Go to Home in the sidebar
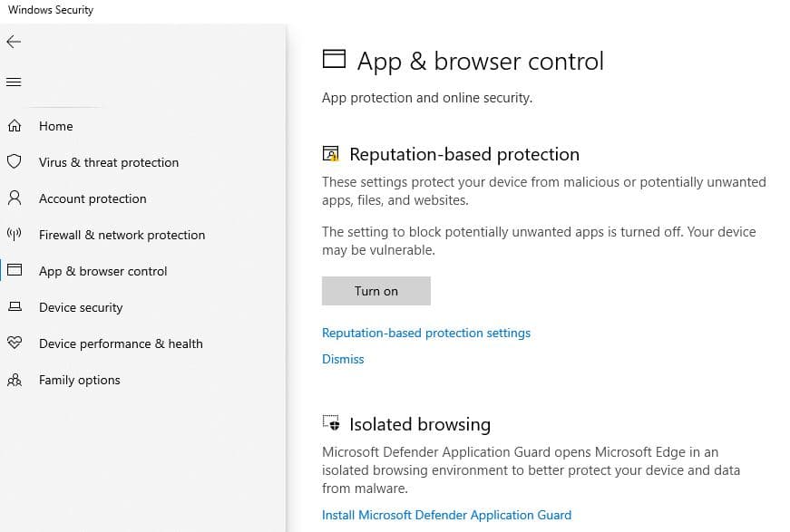The height and width of the screenshot is (532, 790). point(56,126)
